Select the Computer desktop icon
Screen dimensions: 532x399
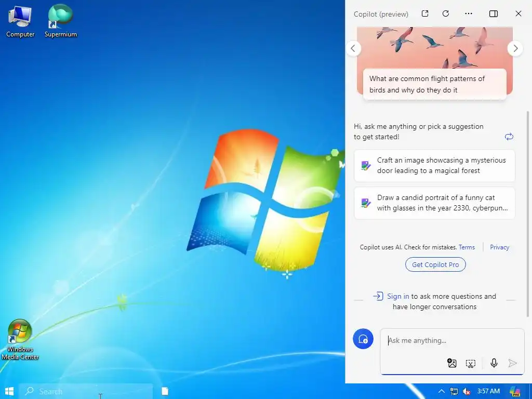[x=20, y=21]
